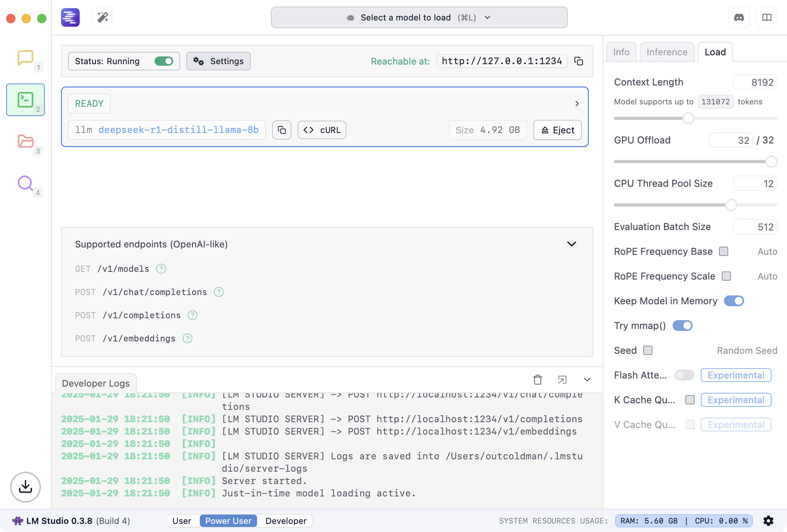Toggle Keep Model in Memory switch
Screen dimensions: 787x532
[734, 301]
